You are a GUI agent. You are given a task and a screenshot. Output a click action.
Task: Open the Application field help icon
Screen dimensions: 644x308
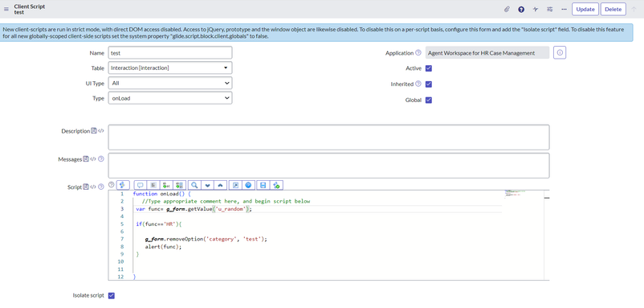coord(418,52)
